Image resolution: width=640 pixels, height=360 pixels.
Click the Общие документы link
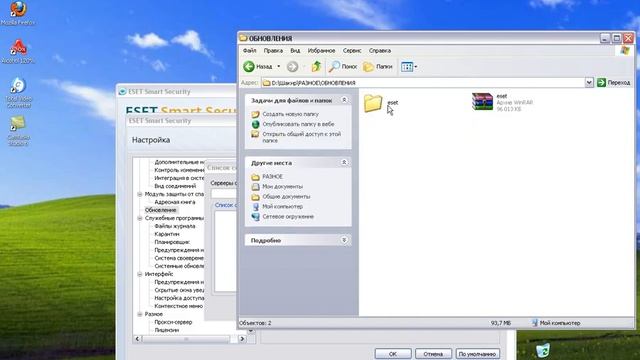286,197
